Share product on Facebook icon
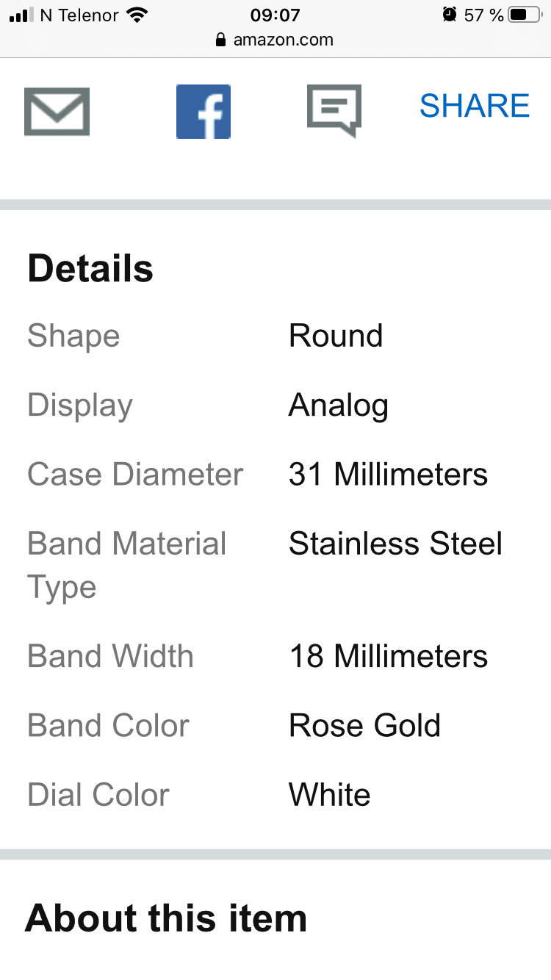Image resolution: width=551 pixels, height=980 pixels. (x=204, y=112)
